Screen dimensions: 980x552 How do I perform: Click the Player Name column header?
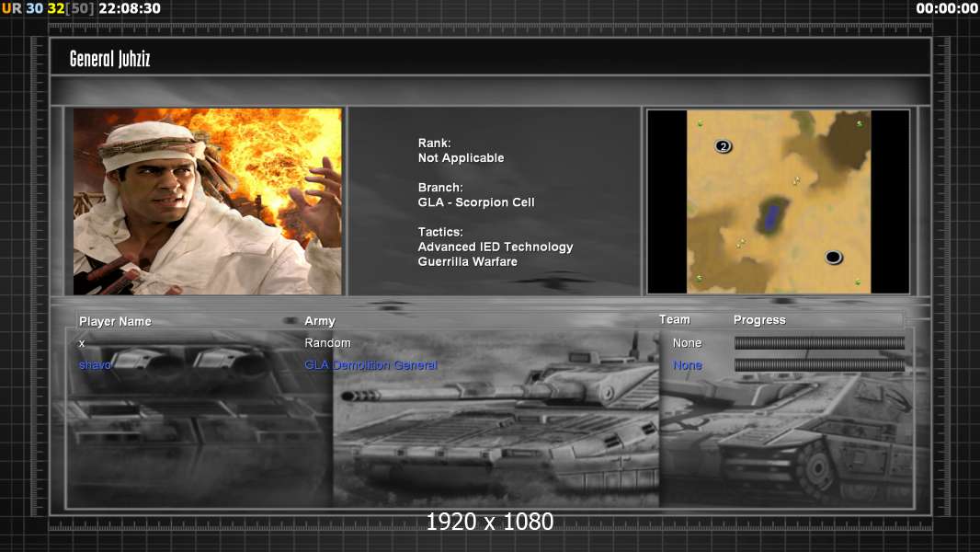pos(115,321)
